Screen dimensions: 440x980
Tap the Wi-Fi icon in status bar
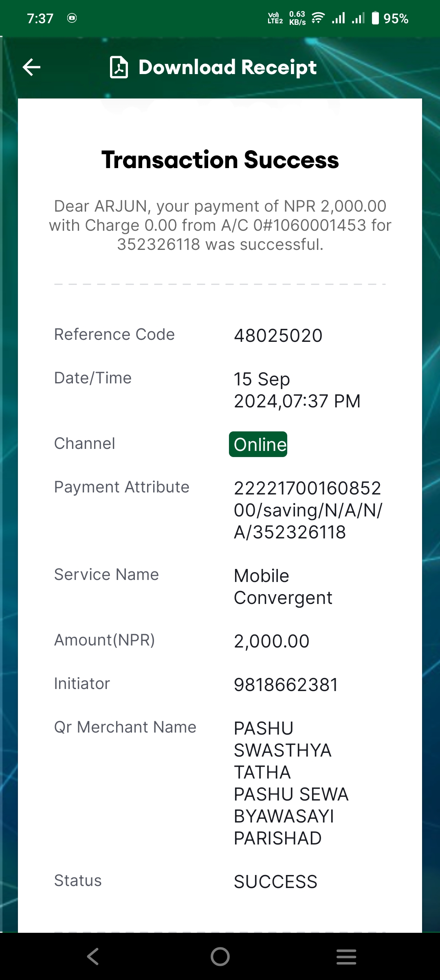coord(318,18)
